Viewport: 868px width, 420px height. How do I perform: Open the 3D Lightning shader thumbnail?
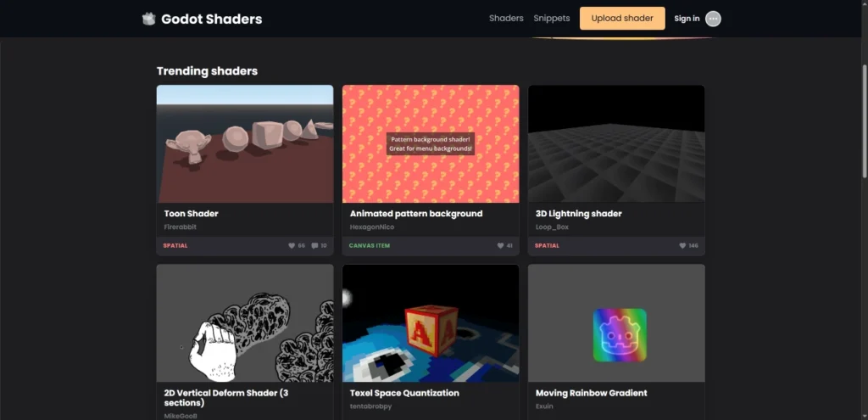pyautogui.click(x=616, y=144)
